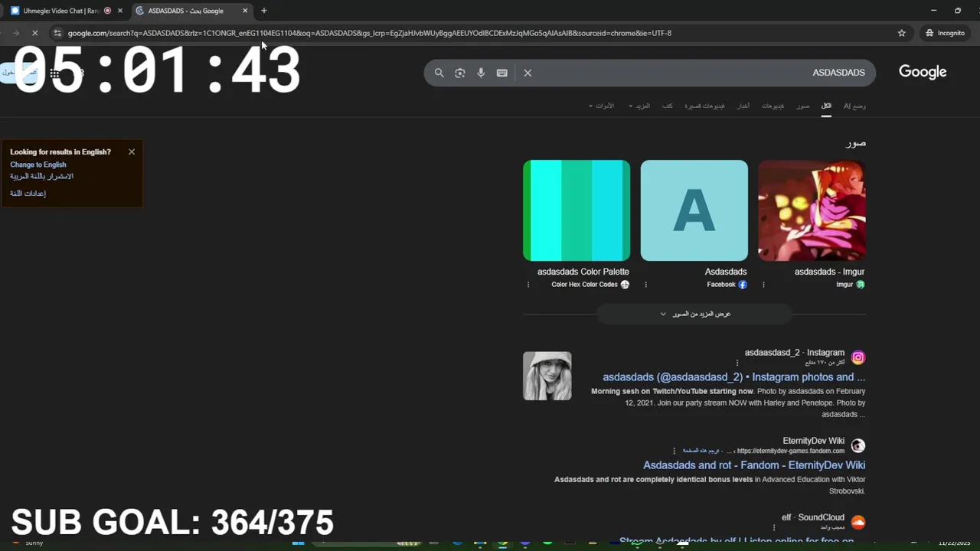Open the 'وضع AI' search tab

854,106
